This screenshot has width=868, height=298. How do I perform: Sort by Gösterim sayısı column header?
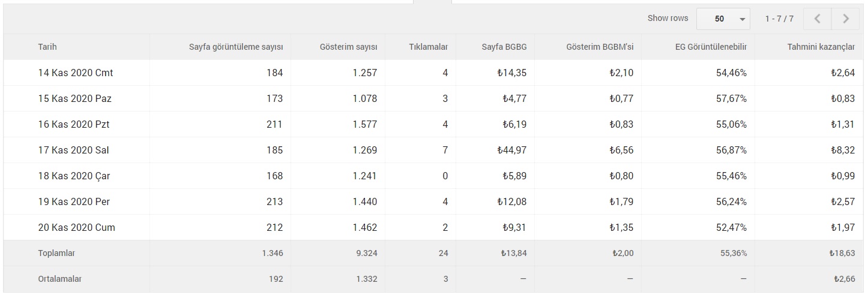pos(349,47)
